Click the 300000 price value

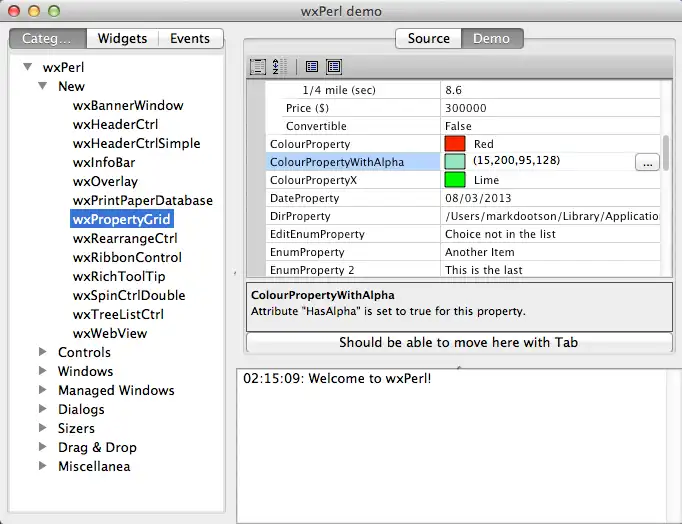click(x=465, y=108)
